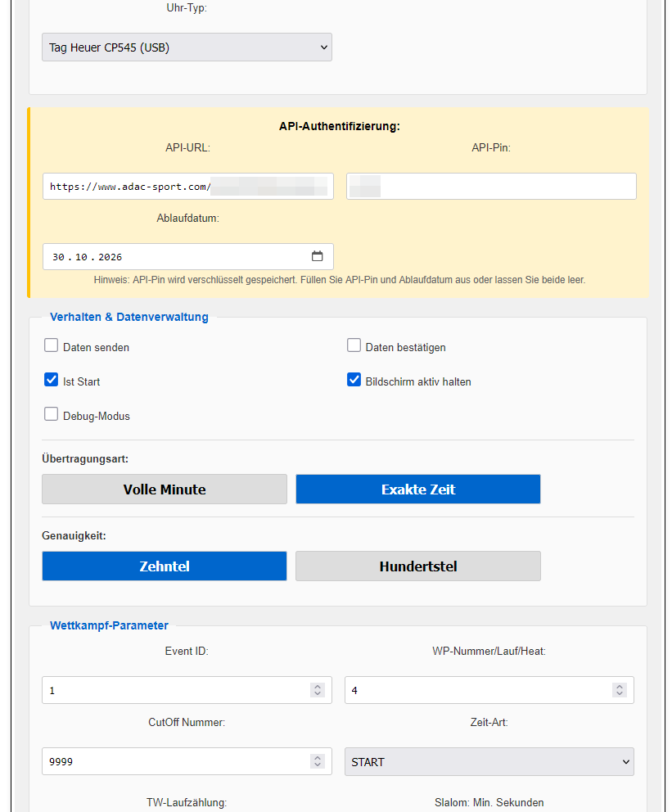
Task: Click the Debug-Modus label text
Action: click(x=97, y=417)
